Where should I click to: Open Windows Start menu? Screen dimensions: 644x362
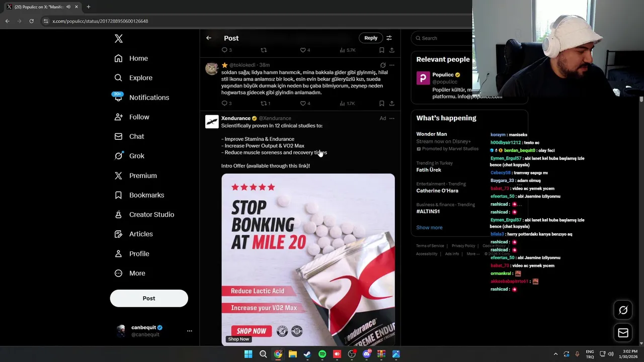pos(248,354)
